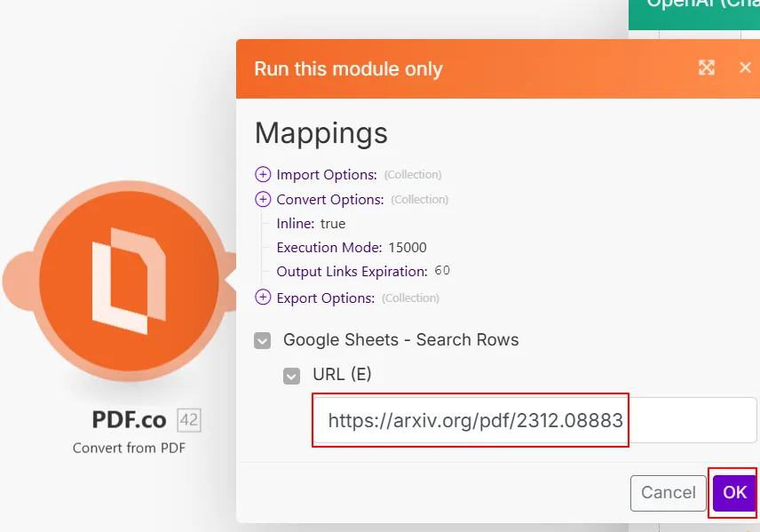Collapse the Google Sheets - Search Rows section
This screenshot has width=760, height=532.
pyautogui.click(x=262, y=340)
